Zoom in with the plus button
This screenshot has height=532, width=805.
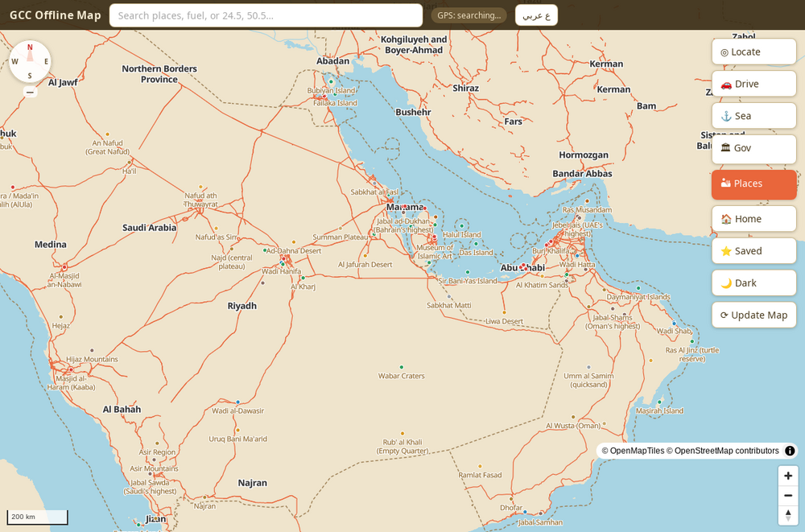[x=787, y=476]
